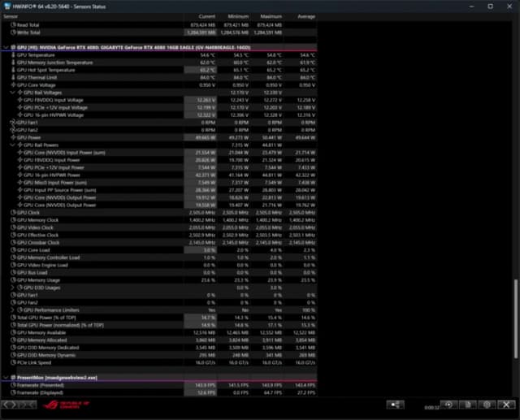Screen dimensions: 520x420
Task: Click the GPU 16-pin HVPWR Voltage icon
Action: coord(19,115)
